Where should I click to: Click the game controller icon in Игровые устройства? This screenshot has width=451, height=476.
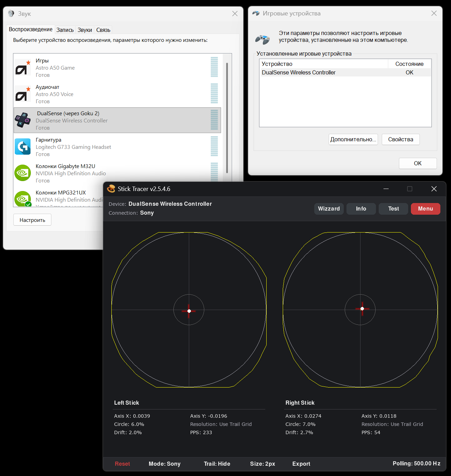(x=263, y=39)
